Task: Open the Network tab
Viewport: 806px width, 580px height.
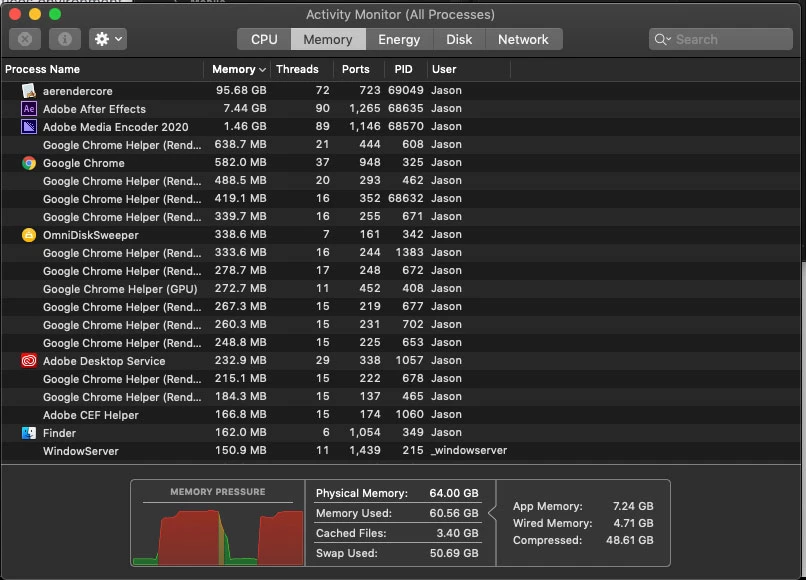Action: [x=523, y=40]
